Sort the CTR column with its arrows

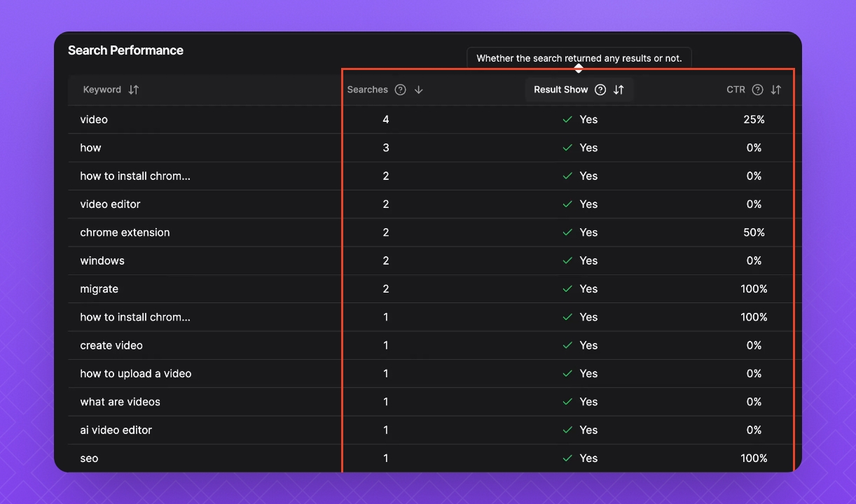(775, 90)
